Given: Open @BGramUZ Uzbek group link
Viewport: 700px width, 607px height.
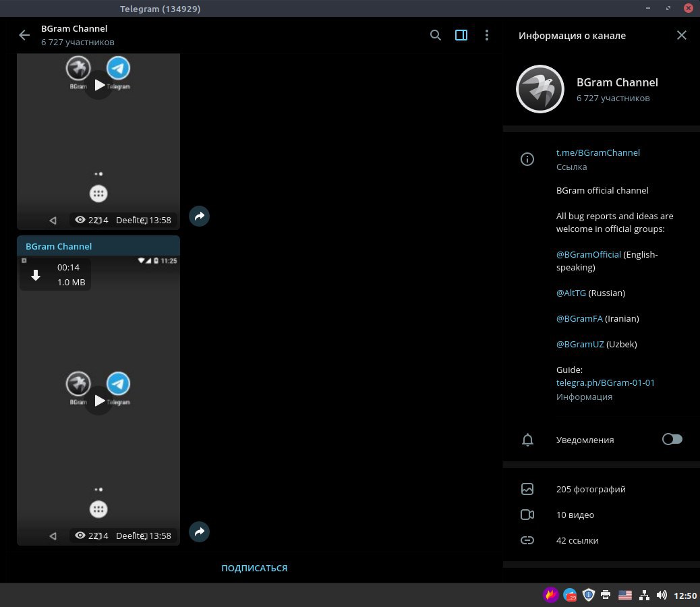Looking at the screenshot, I should pos(580,344).
